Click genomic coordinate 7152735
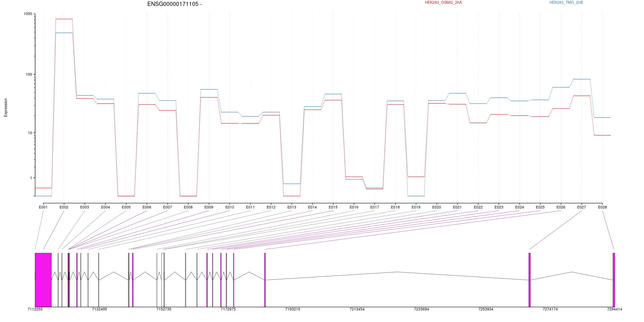This screenshot has height=322, width=644. pyautogui.click(x=164, y=309)
